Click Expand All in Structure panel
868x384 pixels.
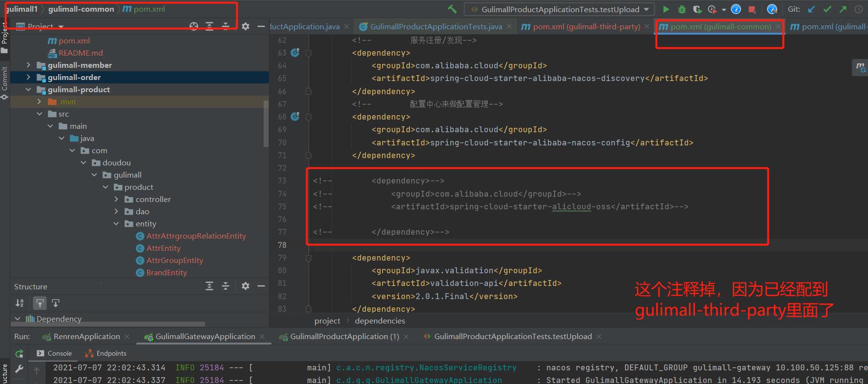pyautogui.click(x=209, y=286)
